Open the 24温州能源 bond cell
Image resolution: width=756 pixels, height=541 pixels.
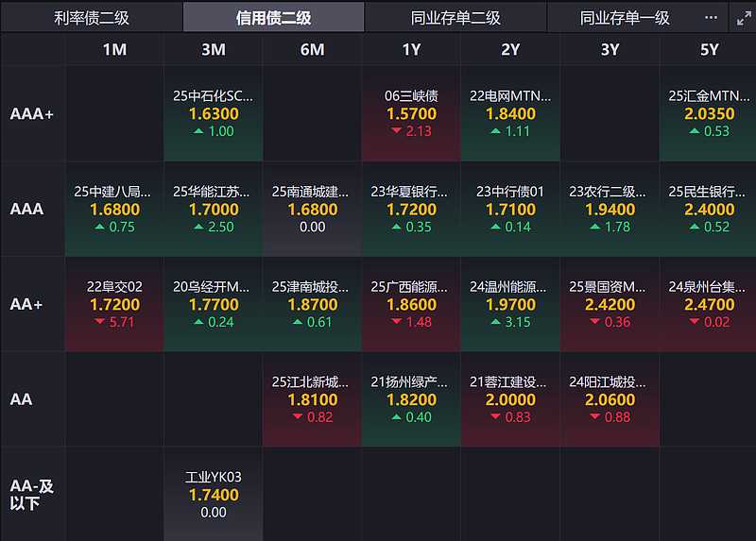(x=510, y=304)
